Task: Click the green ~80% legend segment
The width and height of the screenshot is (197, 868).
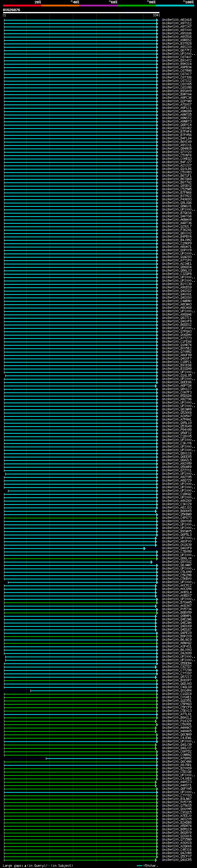Action: tap(137, 6)
